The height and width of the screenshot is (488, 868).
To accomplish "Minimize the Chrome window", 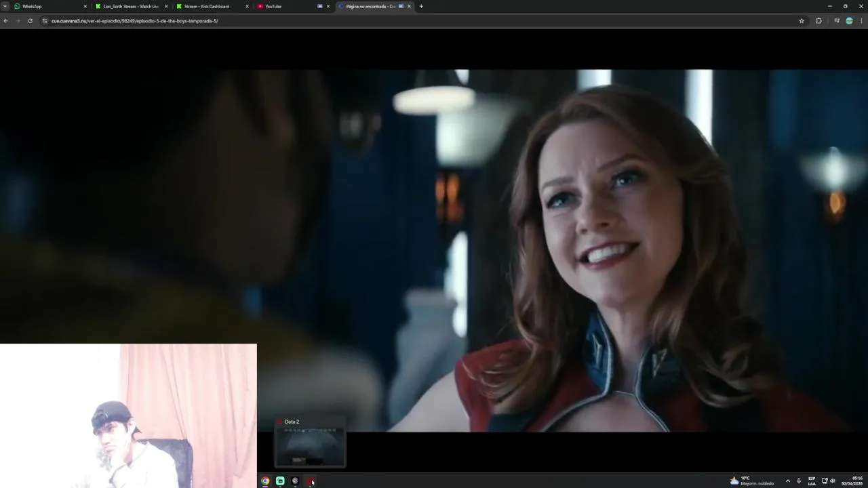I will (829, 6).
